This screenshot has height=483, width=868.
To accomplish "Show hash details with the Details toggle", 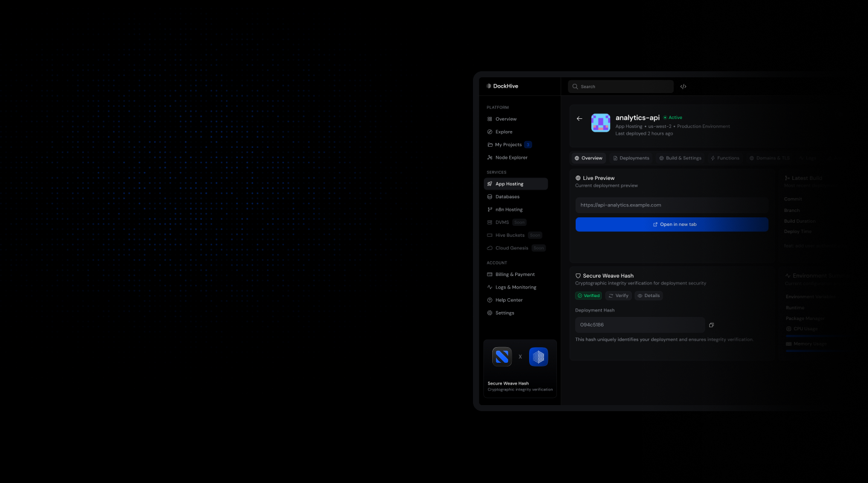I will coord(648,295).
